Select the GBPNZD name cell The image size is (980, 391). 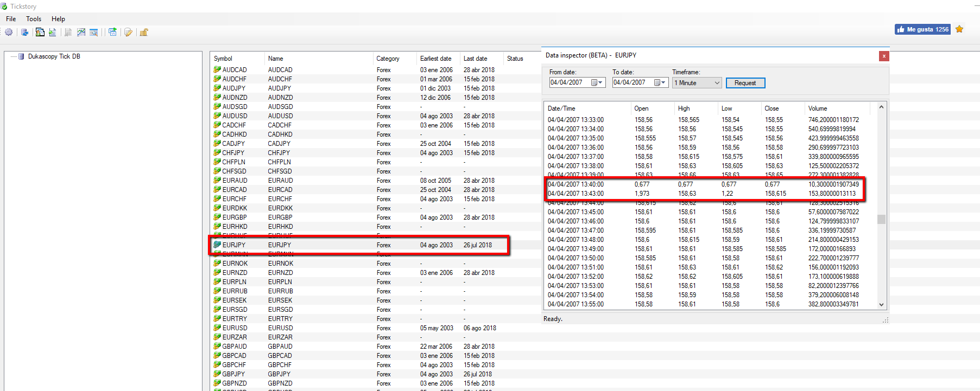coord(280,383)
